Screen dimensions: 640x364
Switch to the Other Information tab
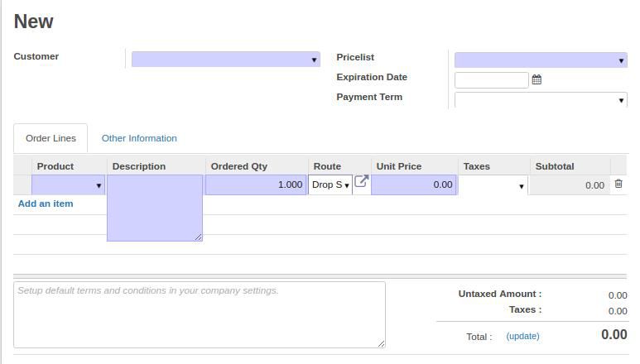point(139,139)
